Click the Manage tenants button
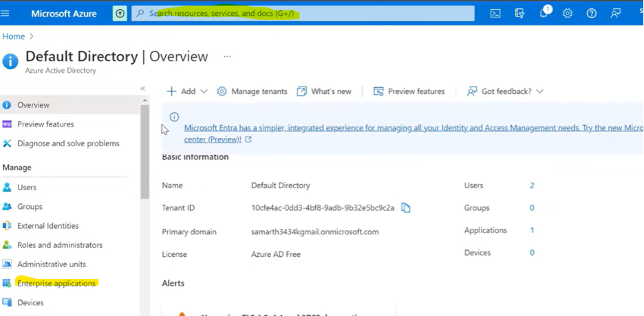This screenshot has width=644, height=316. click(252, 91)
